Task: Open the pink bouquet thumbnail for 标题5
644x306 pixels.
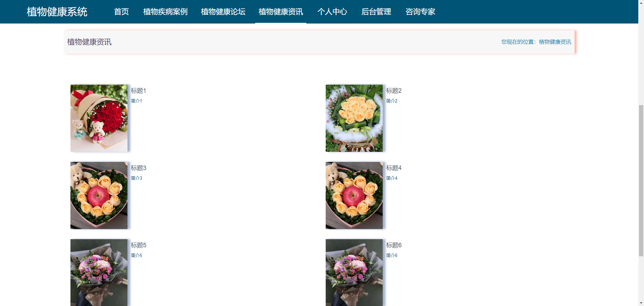Action: tap(99, 272)
